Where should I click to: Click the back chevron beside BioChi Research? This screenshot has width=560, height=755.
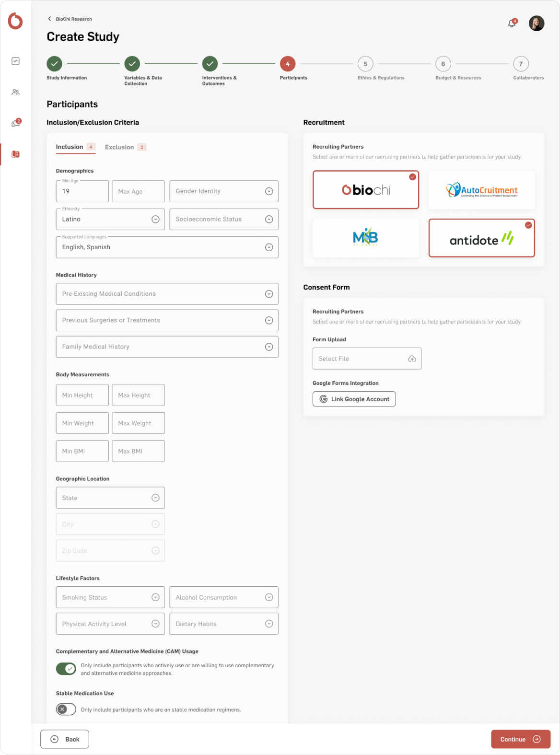click(49, 19)
